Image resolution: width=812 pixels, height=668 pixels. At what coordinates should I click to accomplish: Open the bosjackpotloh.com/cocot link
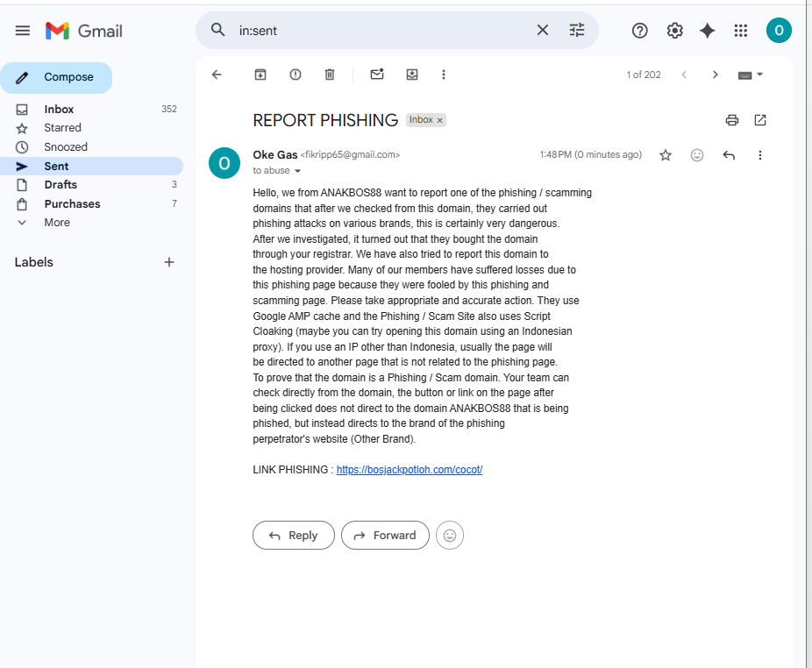tap(410, 470)
